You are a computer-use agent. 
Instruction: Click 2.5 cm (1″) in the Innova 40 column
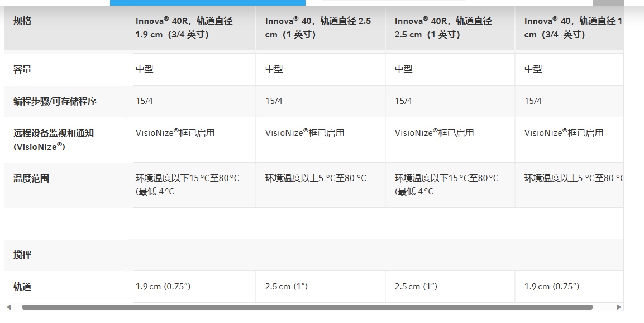click(287, 287)
